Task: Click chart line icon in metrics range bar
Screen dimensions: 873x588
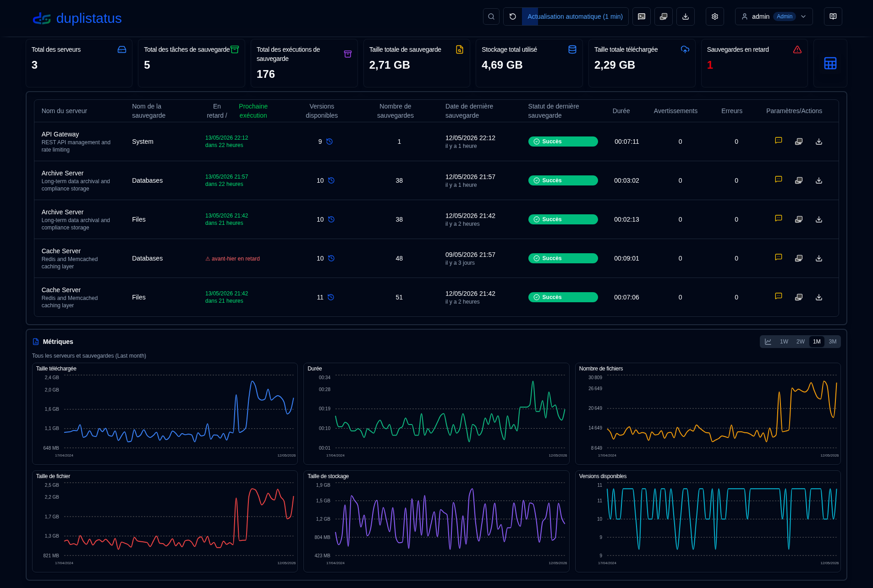Action: tap(768, 342)
